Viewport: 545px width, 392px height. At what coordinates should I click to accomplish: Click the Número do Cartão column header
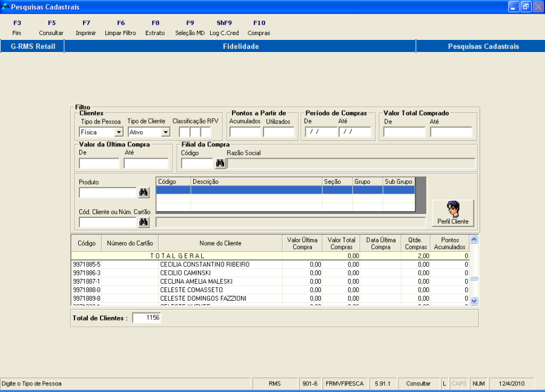click(x=130, y=243)
